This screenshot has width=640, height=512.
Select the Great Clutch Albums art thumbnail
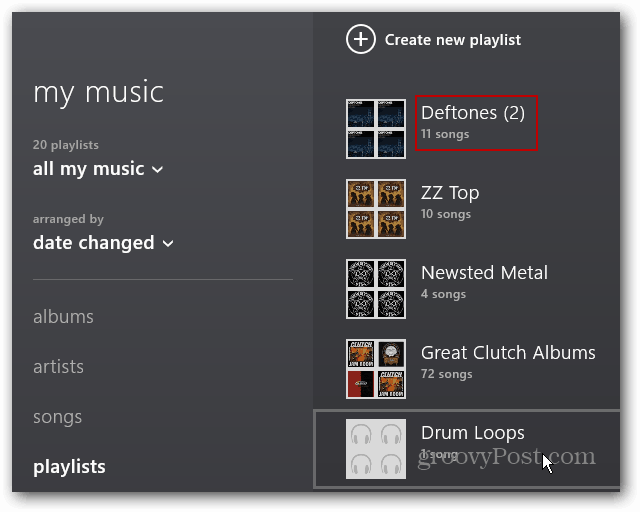click(x=376, y=369)
